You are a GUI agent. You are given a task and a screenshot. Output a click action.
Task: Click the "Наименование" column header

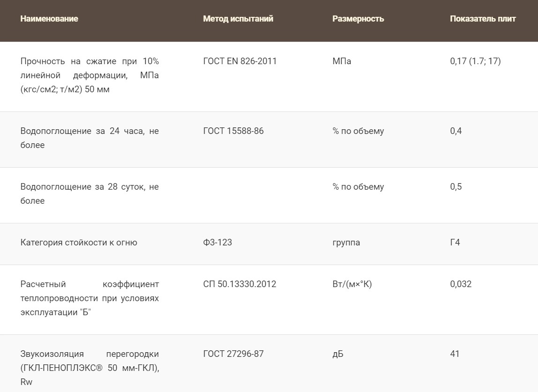[x=49, y=19]
